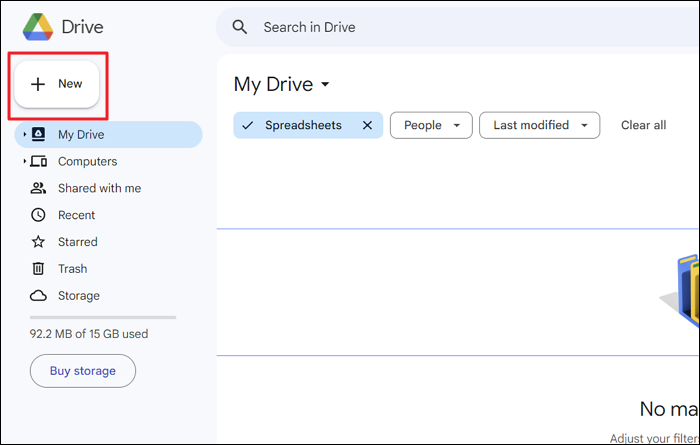Click Clear all filters link
The height and width of the screenshot is (445, 700).
pos(643,125)
